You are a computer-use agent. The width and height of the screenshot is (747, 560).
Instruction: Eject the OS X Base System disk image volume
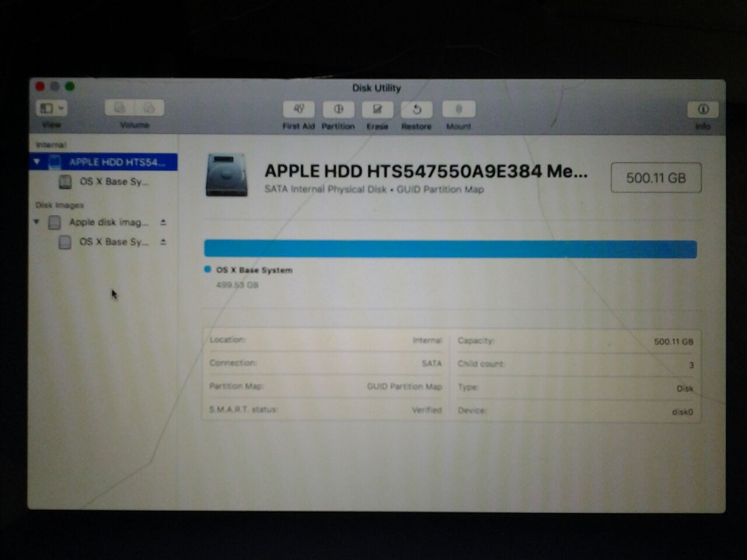163,242
